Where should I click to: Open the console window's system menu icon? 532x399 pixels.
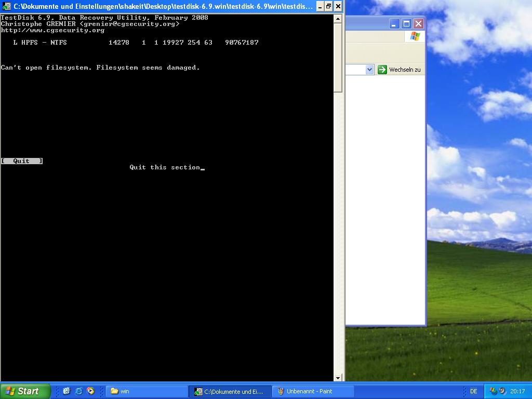tap(6, 6)
